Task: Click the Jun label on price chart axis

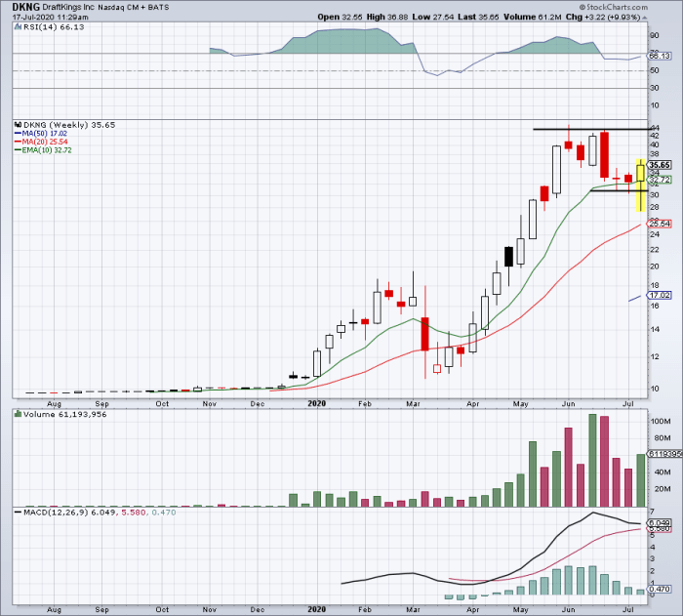Action: tap(569, 404)
